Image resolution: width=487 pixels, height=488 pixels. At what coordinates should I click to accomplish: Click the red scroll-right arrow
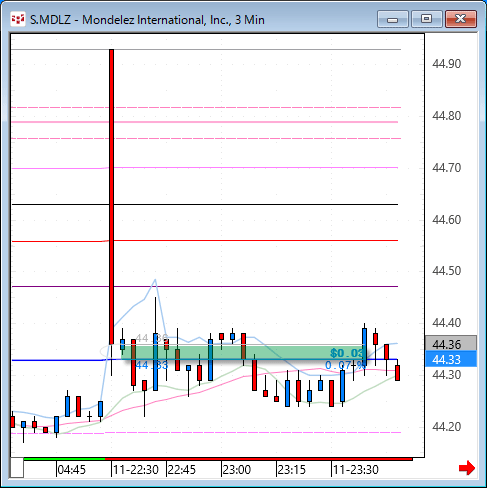pyautogui.click(x=467, y=468)
